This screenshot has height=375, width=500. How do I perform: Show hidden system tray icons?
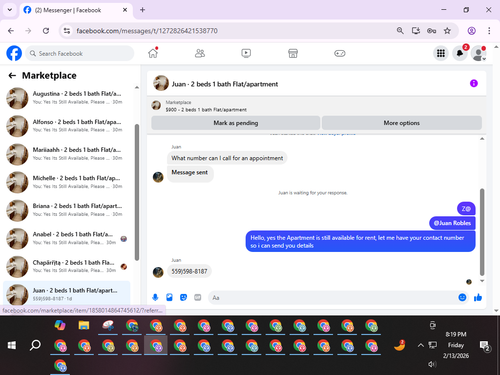point(421,345)
